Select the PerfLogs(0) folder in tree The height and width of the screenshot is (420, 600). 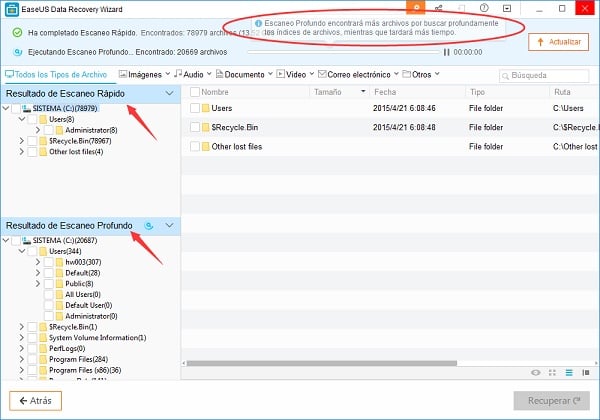point(67,348)
